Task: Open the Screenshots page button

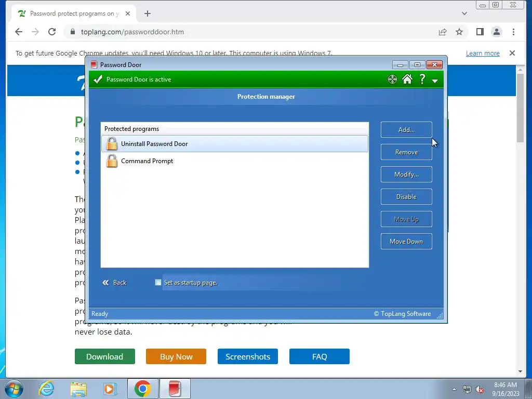Action: [x=248, y=356]
